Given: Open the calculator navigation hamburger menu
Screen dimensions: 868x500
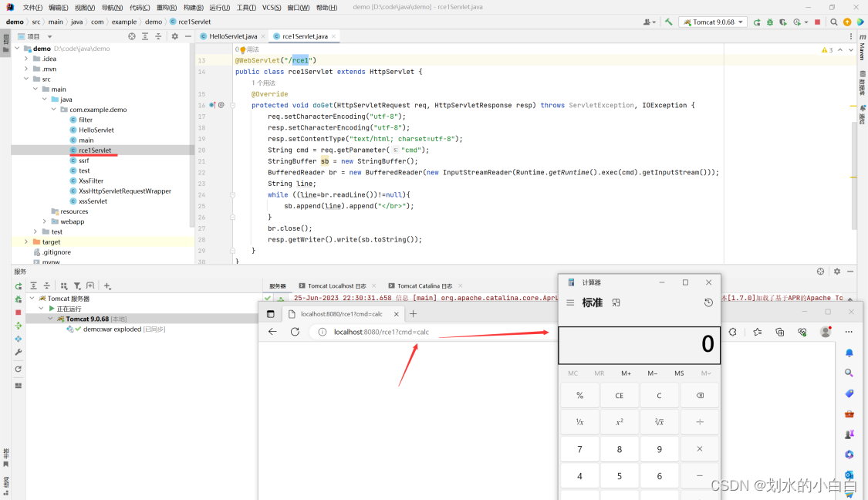Looking at the screenshot, I should pos(570,303).
